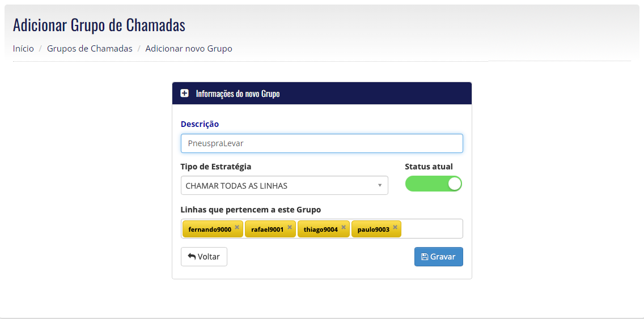Go back using the Voltar button
Image resolution: width=644 pixels, height=319 pixels.
tap(204, 257)
